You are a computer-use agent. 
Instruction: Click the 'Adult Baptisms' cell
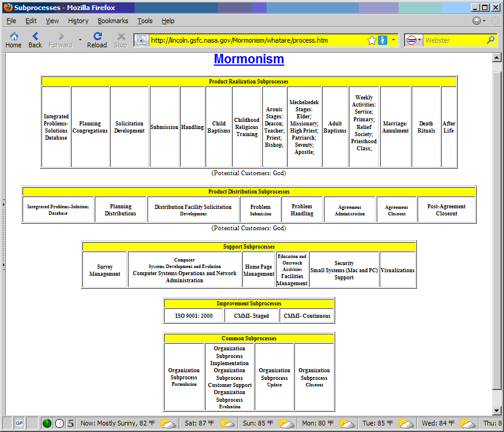[x=335, y=127]
